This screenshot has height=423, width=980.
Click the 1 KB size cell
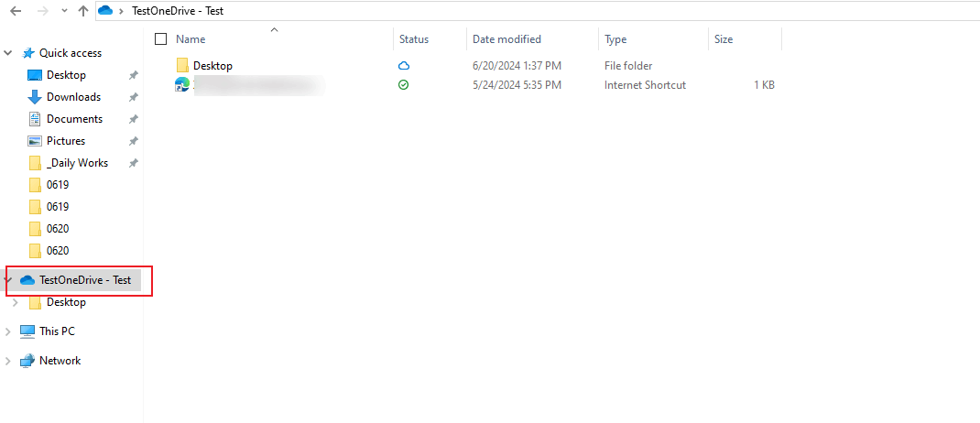coord(764,85)
